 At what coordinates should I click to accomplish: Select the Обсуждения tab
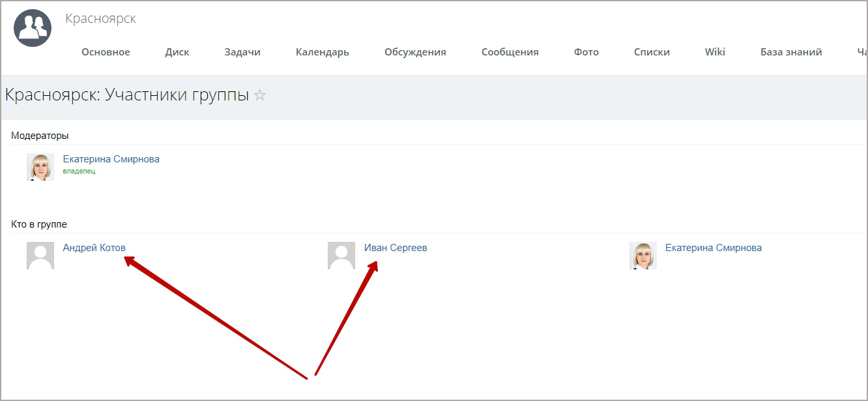[x=415, y=52]
